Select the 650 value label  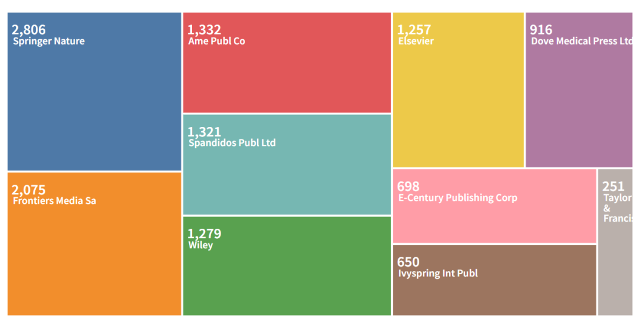point(408,262)
